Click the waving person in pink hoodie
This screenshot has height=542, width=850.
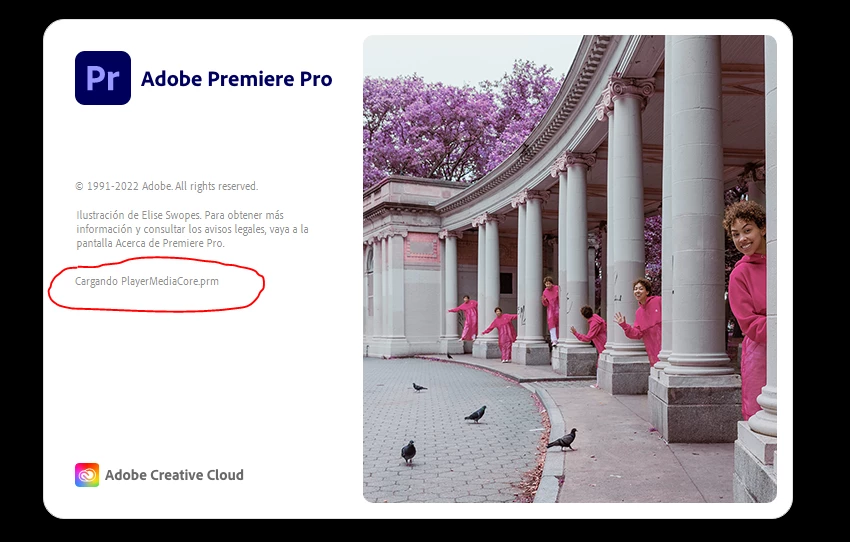(641, 319)
